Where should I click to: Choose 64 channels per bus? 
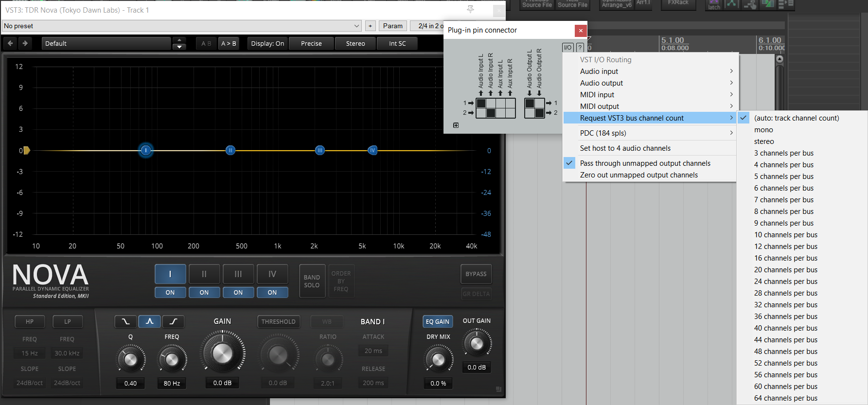click(x=802, y=398)
